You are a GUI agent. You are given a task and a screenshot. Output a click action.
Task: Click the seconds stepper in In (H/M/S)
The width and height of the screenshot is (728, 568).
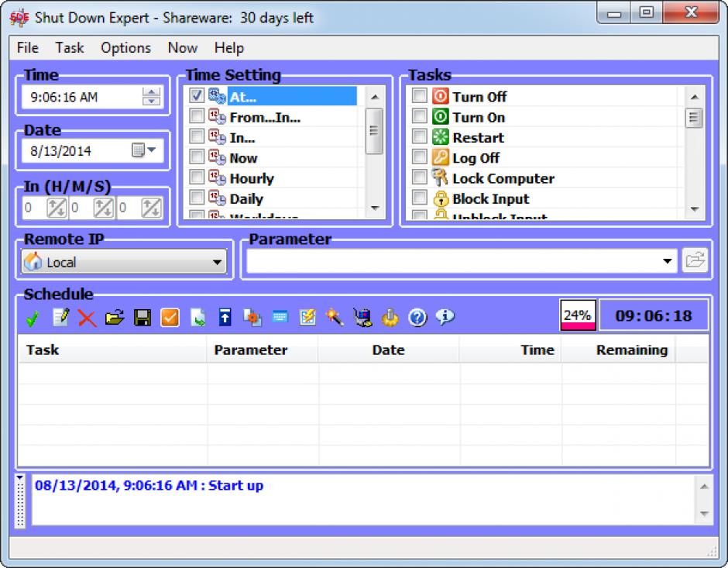pyautogui.click(x=151, y=208)
